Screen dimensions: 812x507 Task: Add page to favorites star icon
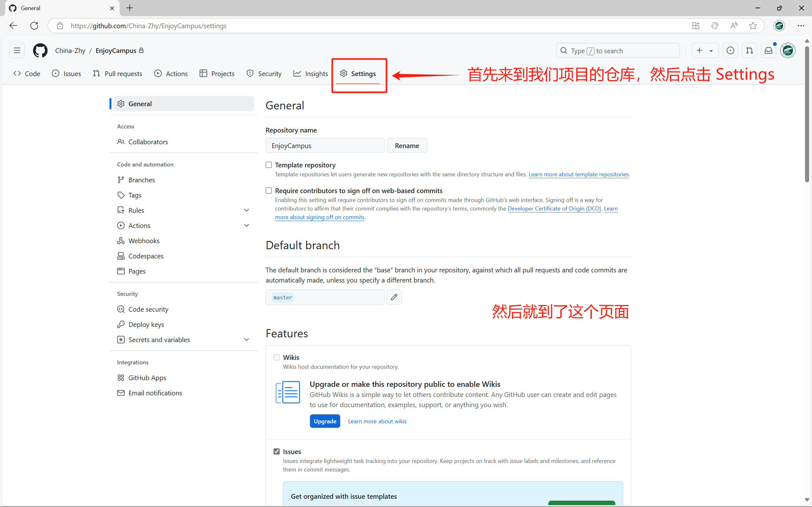click(x=753, y=26)
